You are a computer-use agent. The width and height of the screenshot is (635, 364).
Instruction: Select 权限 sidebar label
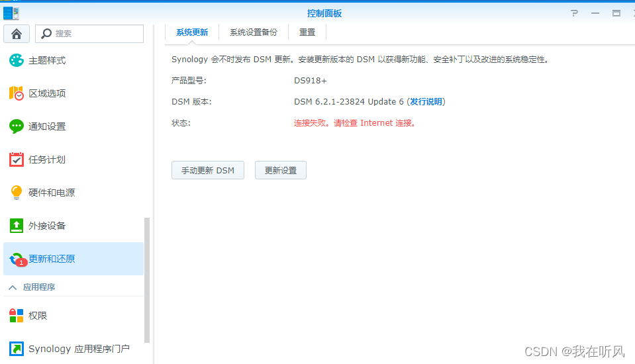click(x=38, y=316)
